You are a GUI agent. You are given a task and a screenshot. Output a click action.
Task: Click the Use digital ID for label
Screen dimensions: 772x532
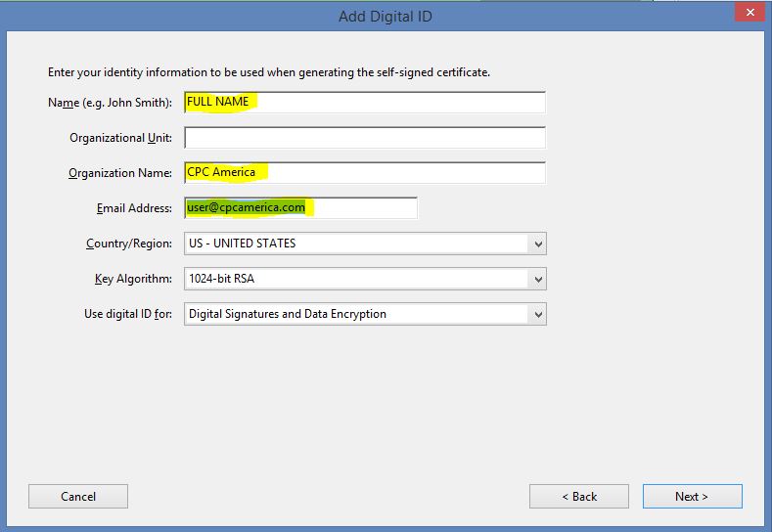pyautogui.click(x=128, y=314)
